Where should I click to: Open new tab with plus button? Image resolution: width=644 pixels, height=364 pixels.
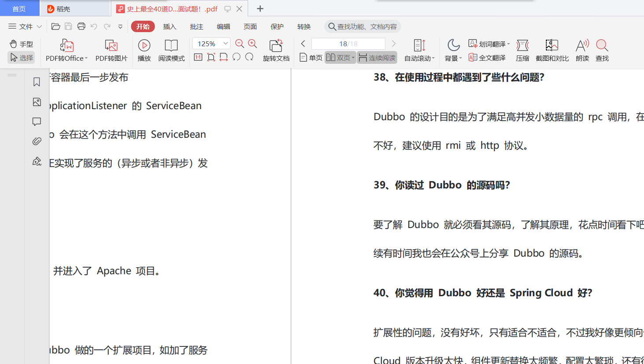260,8
